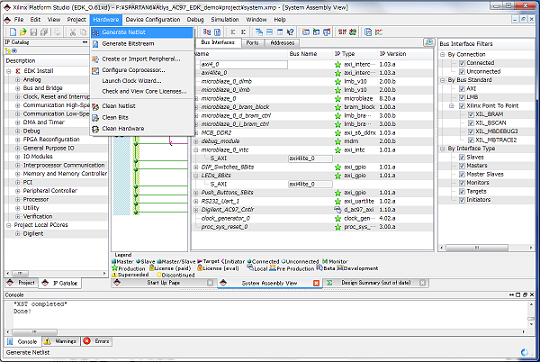
Task: Close the Design Summary tab
Action: pos(423,283)
